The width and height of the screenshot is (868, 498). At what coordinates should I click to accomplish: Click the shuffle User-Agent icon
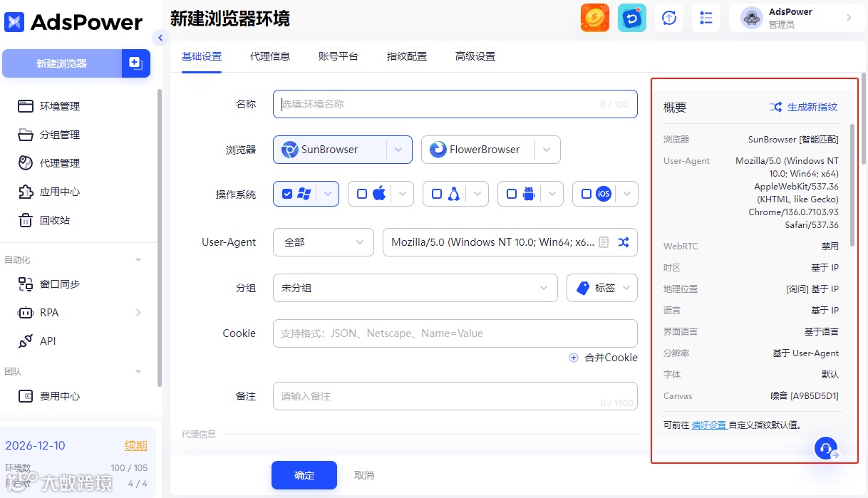coord(624,242)
